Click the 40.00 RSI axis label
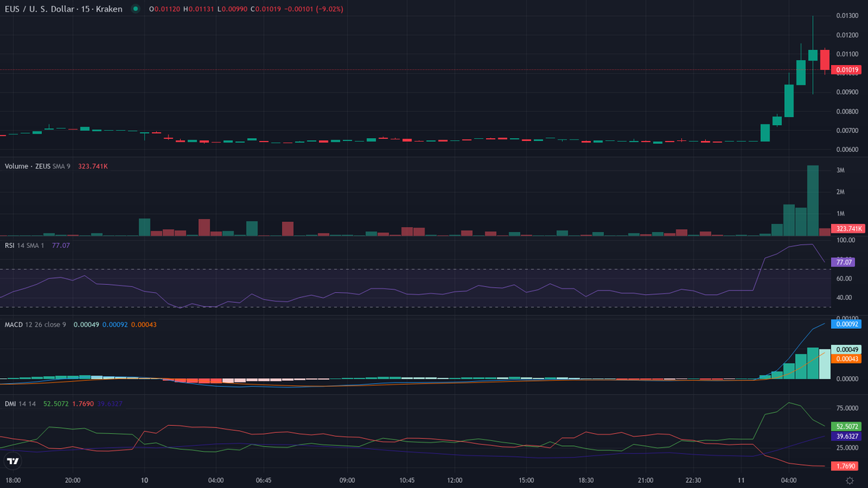The width and height of the screenshot is (868, 488). click(x=843, y=298)
